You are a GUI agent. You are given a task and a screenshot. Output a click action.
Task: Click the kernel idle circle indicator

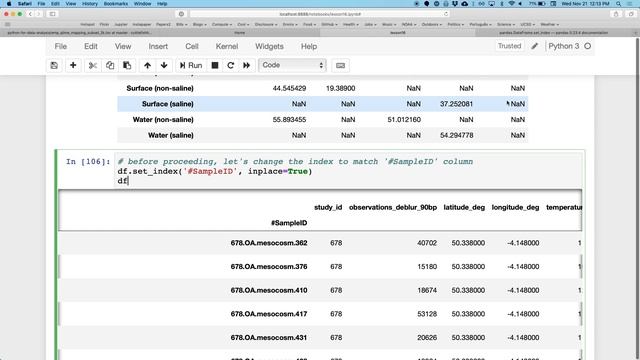[x=588, y=46]
